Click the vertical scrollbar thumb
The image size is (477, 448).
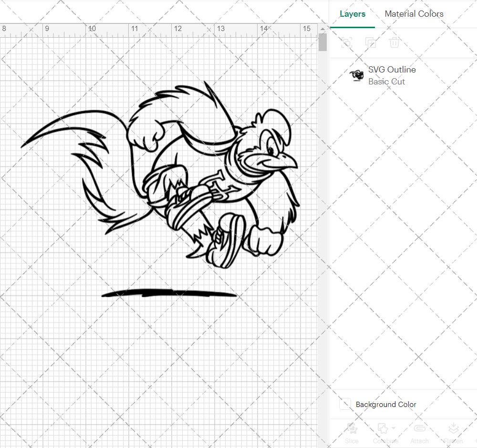322,42
